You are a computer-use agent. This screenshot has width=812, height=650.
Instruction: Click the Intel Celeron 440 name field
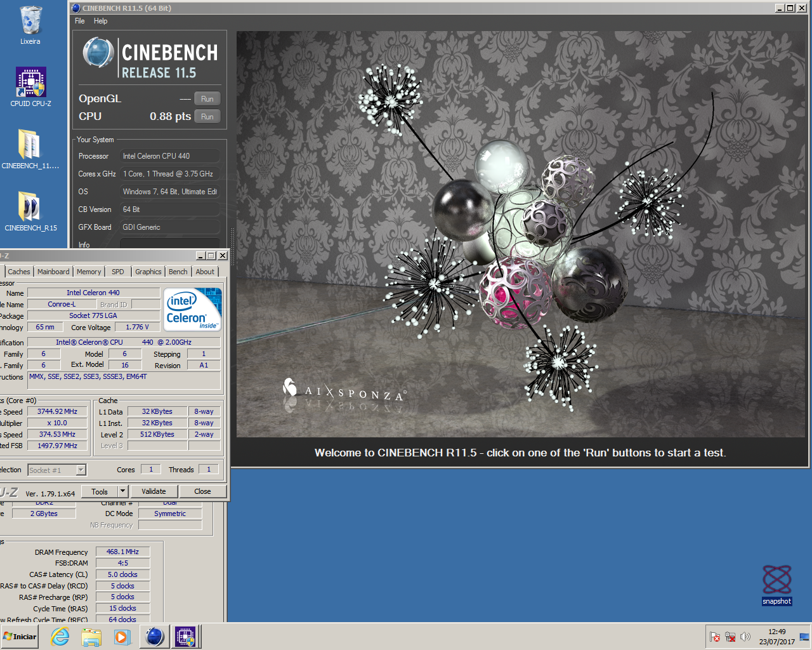pyautogui.click(x=93, y=293)
